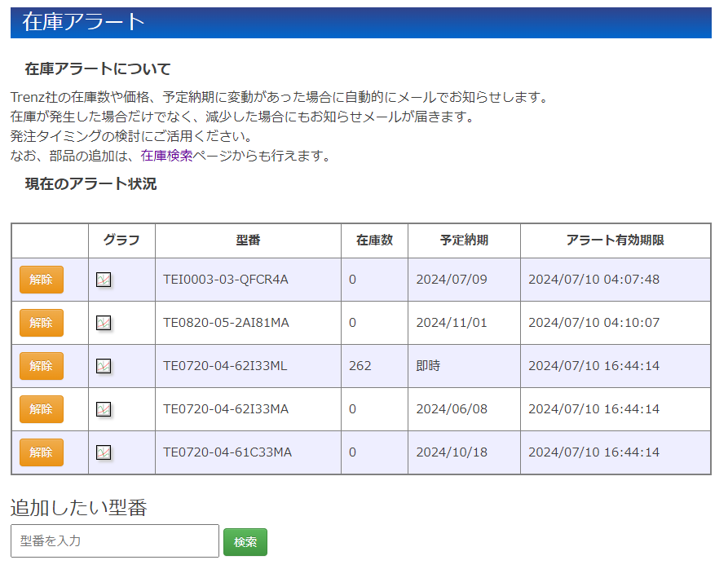Click the 在庫数 column header
The image size is (728, 569).
pos(374,240)
